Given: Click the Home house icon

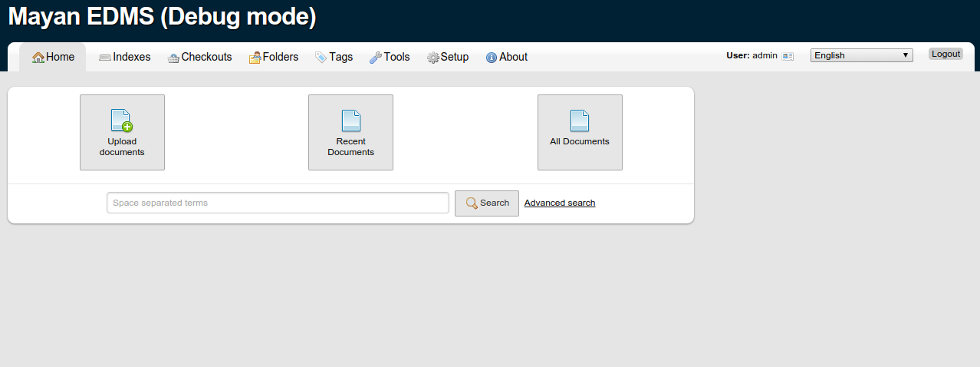Looking at the screenshot, I should (38, 58).
